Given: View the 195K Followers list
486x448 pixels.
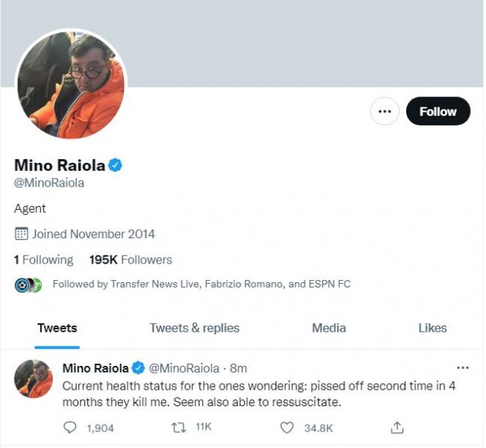Looking at the screenshot, I should coord(131,260).
